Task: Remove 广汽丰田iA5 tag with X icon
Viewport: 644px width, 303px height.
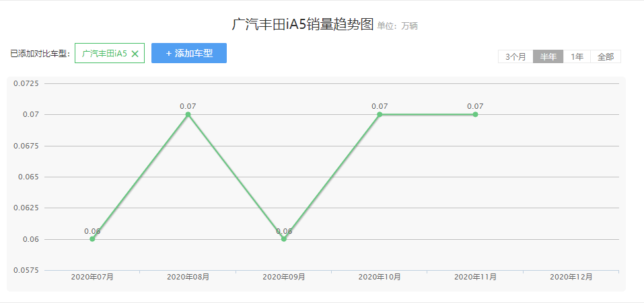Action: (x=135, y=54)
